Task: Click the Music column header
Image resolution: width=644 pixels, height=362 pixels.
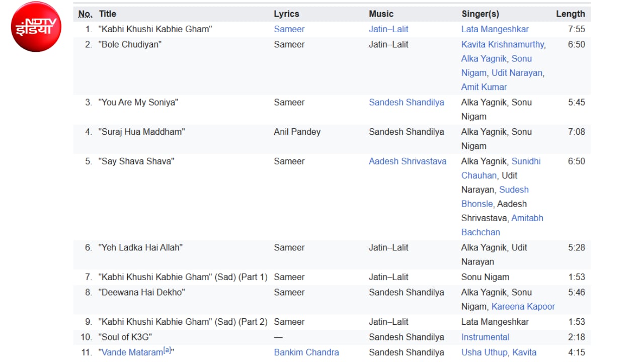Action: 381,14
